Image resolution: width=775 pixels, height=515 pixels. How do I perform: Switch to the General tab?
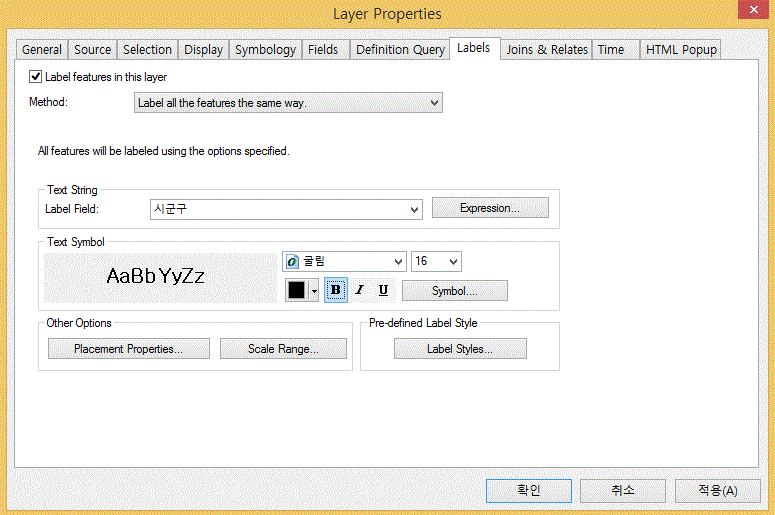(42, 50)
